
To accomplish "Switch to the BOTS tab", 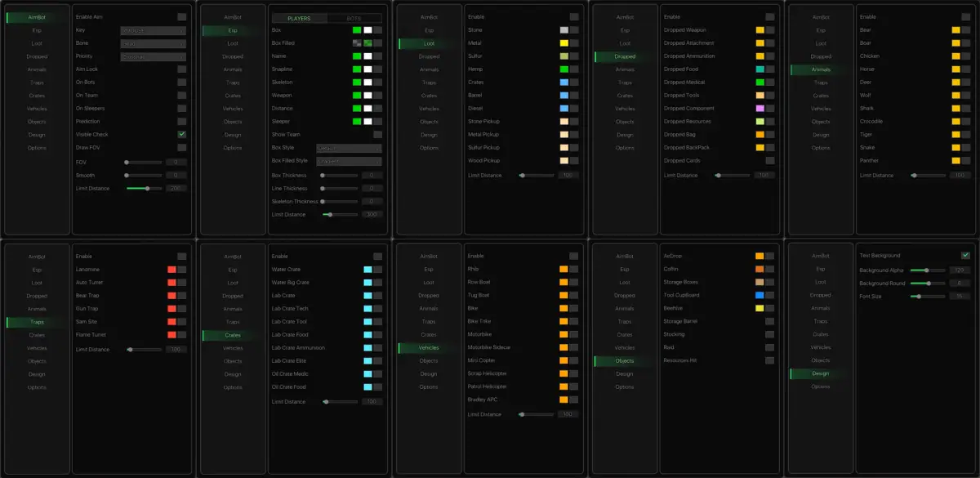I will [354, 18].
